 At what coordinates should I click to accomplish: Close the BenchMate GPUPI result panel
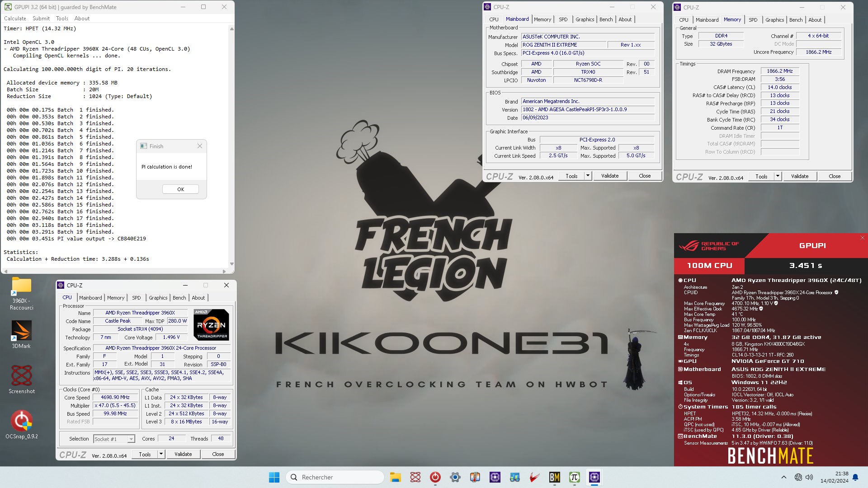[862, 238]
